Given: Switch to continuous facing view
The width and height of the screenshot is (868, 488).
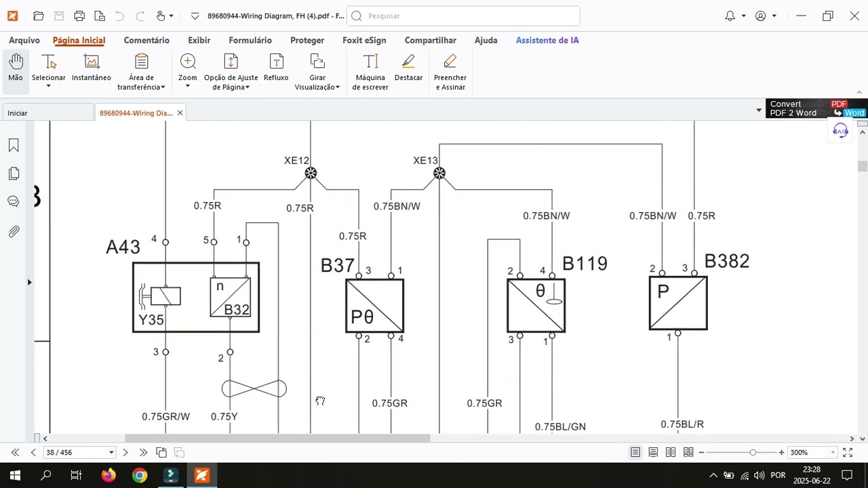Looking at the screenshot, I should coord(688,452).
